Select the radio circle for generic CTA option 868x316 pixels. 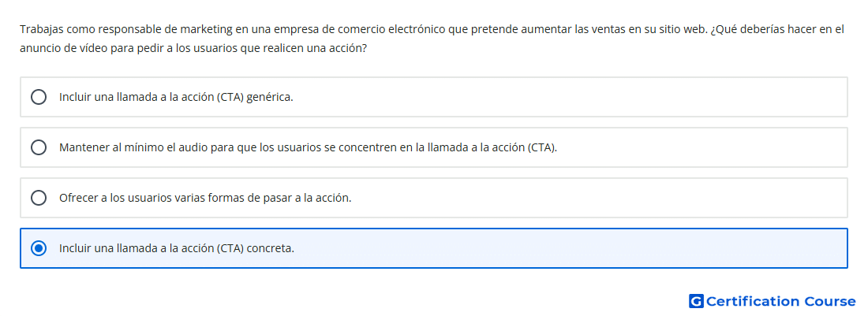tap(39, 97)
